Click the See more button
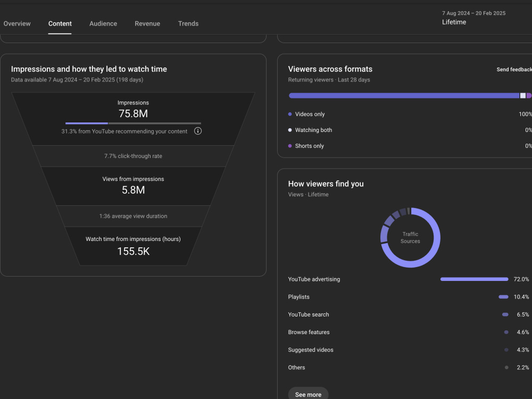Viewport: 532px width, 399px height. pyautogui.click(x=308, y=394)
